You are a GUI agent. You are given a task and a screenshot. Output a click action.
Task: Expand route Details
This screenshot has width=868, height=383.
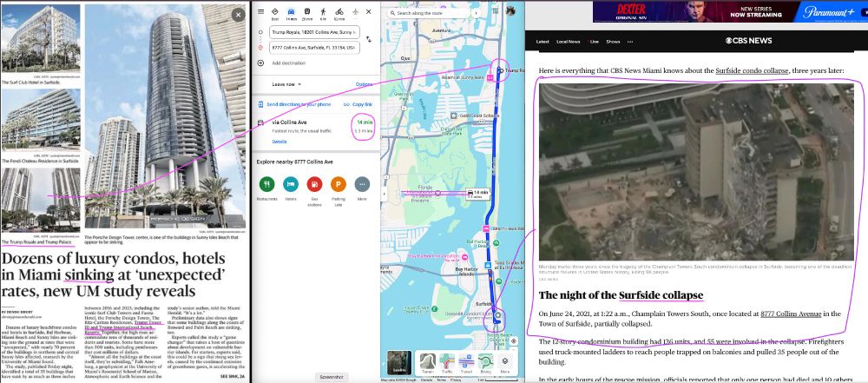click(x=279, y=142)
